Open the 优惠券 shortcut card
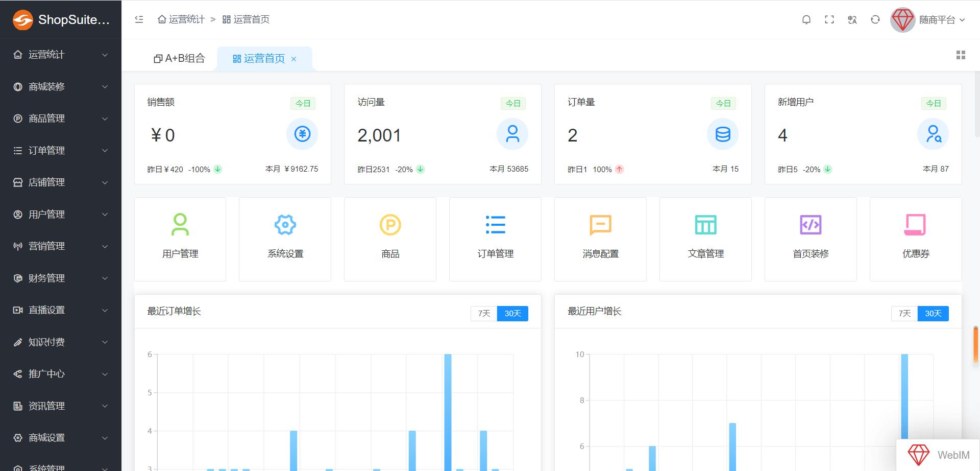 click(916, 239)
